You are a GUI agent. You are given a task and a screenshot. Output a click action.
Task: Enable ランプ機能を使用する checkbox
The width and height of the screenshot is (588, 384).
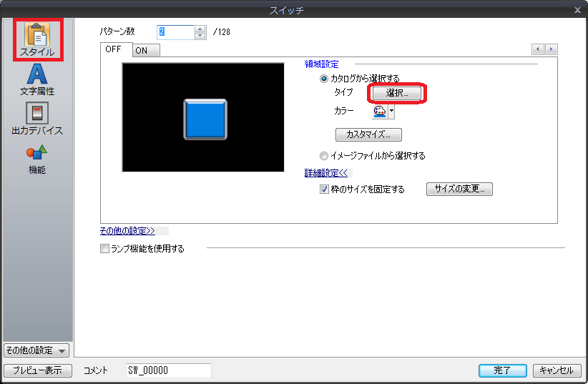click(105, 249)
